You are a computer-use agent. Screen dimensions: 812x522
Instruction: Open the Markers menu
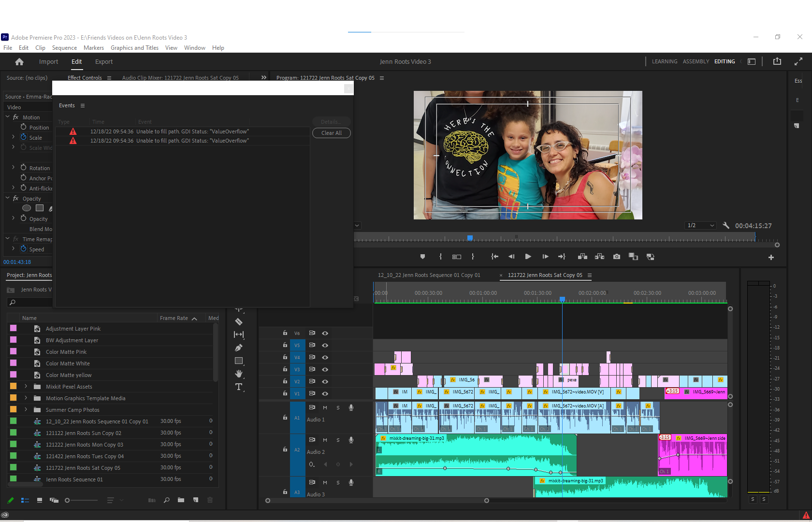point(94,48)
